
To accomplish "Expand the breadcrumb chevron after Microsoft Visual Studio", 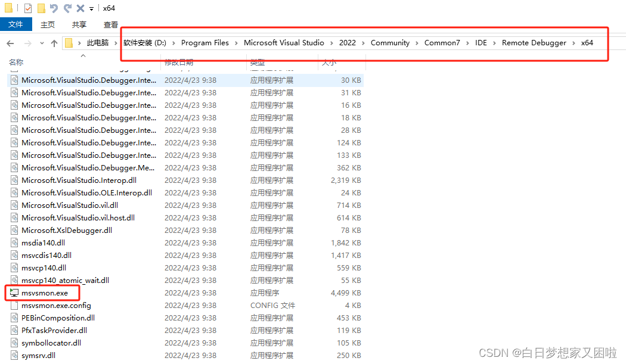I will (x=331, y=43).
